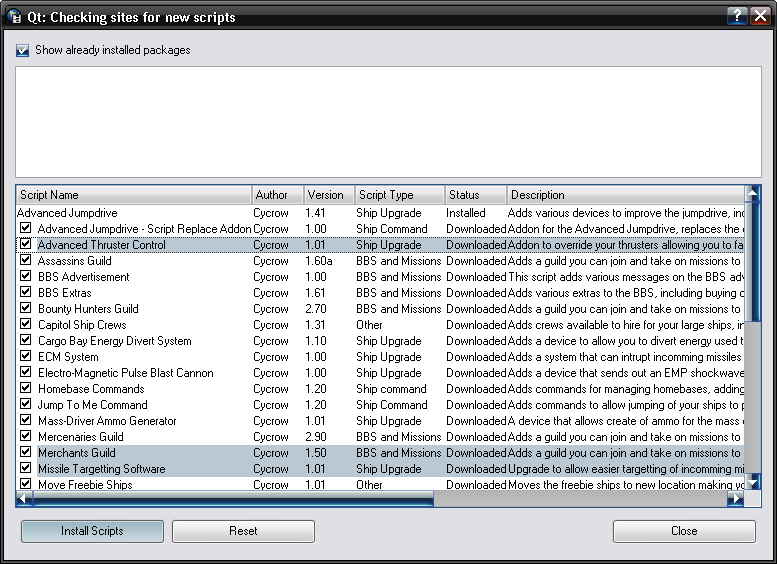Click the empty log text area
The image size is (777, 564).
tap(388, 122)
